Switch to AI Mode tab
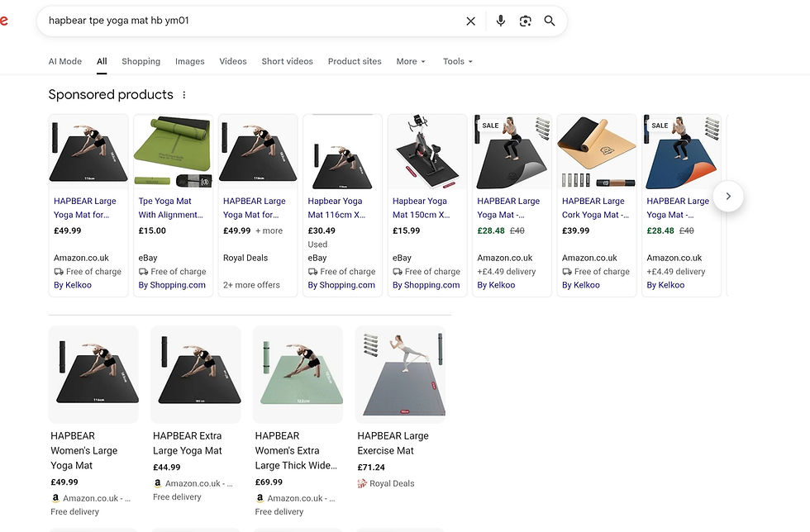810x532 pixels. [65, 61]
